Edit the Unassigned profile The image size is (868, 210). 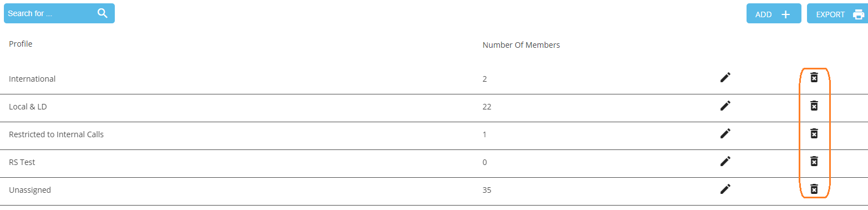pyautogui.click(x=725, y=188)
